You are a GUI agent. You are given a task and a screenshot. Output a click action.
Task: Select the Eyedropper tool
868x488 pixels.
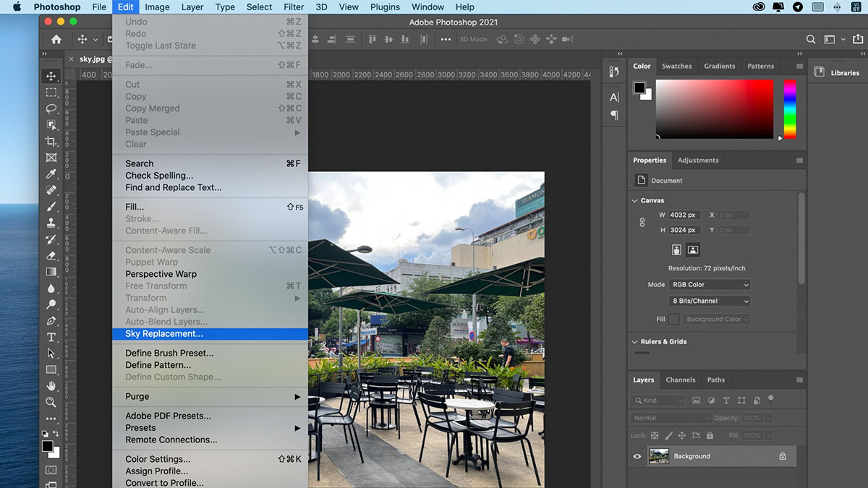(51, 174)
